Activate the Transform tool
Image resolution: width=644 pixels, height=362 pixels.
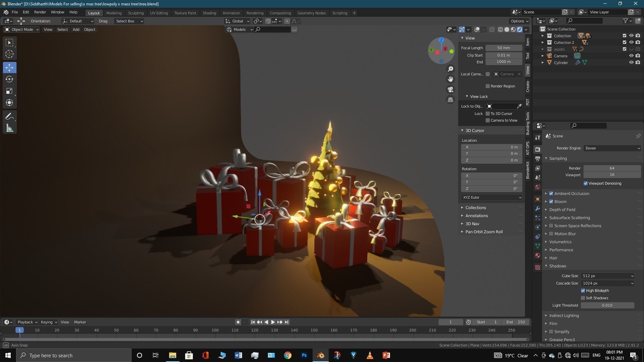click(9, 103)
